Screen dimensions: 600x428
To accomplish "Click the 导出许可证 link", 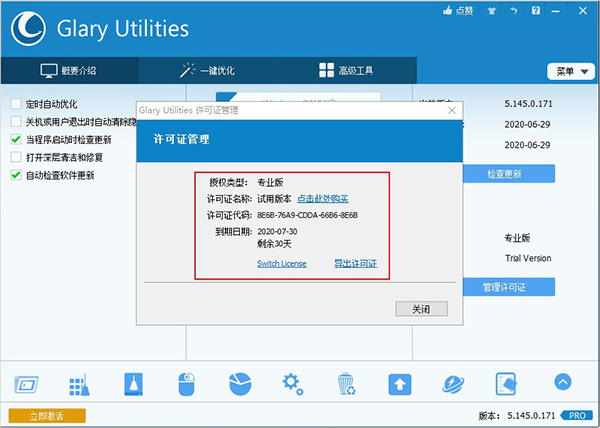I will [355, 264].
